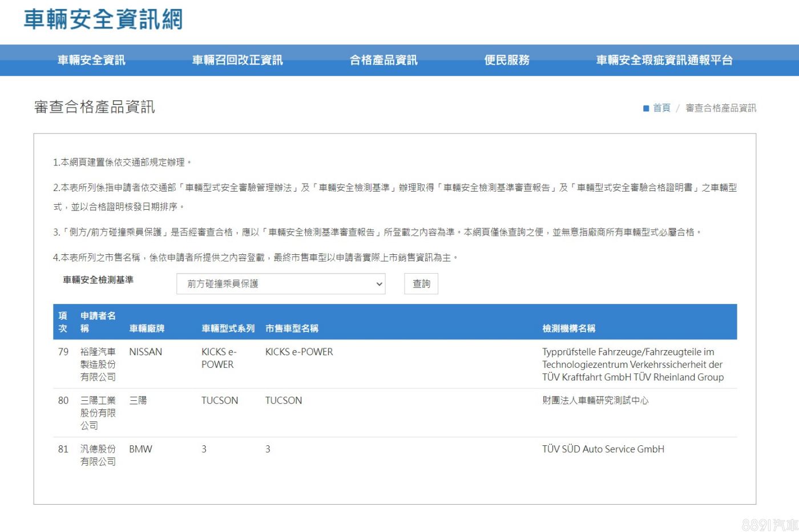This screenshot has height=532, width=799.
Task: Click the blue square breadcrumb icon
Action: 646,108
